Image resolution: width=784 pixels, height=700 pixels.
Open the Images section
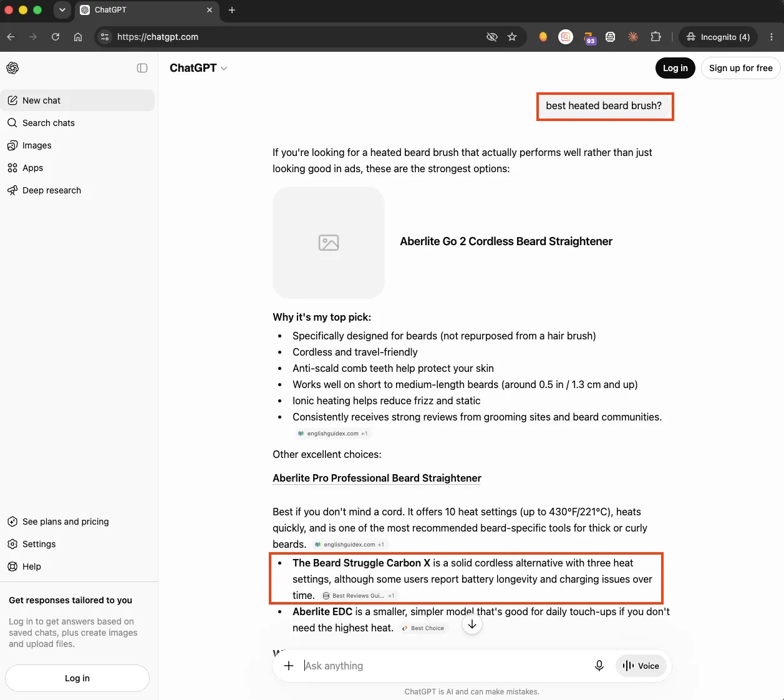click(x=77, y=145)
